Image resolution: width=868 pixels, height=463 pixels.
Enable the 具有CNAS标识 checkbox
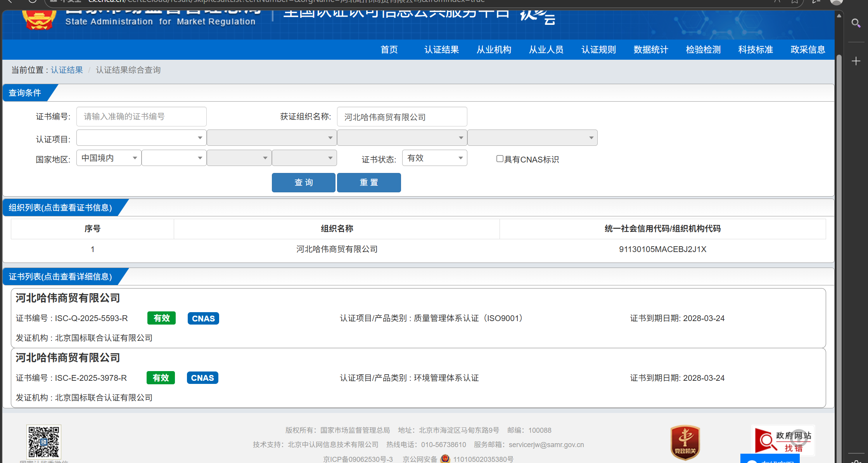pos(500,159)
